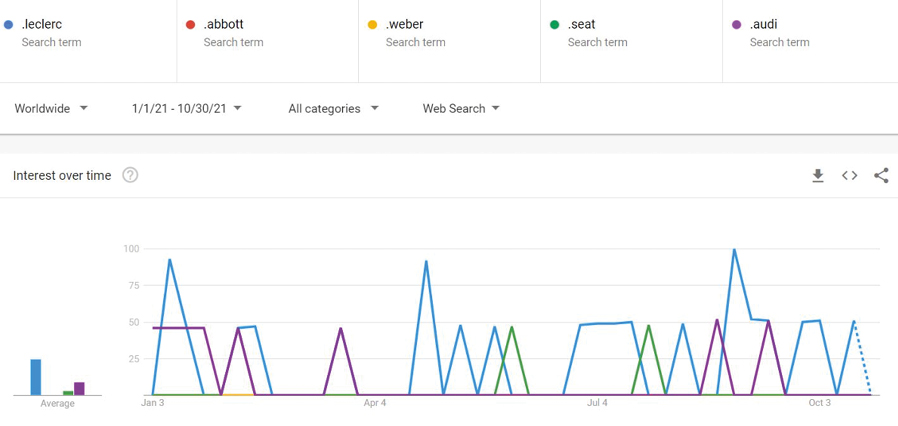Open the Worldwide region dropdown
This screenshot has height=426, width=898.
pos(51,108)
